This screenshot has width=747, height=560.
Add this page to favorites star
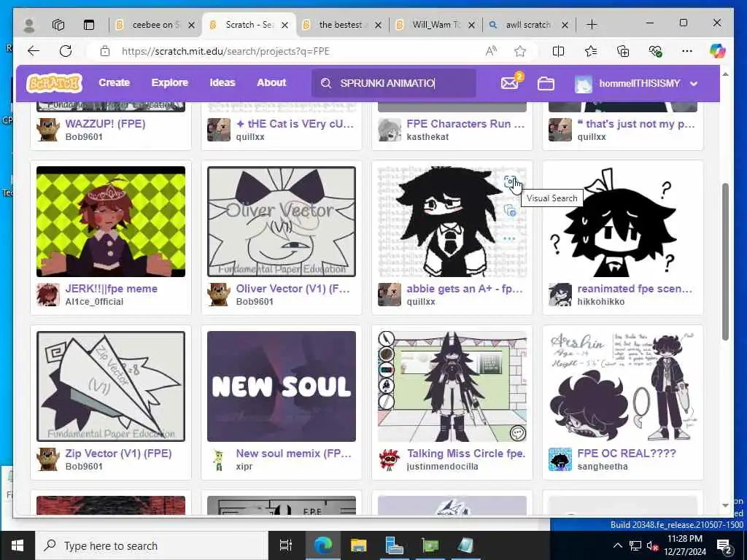click(520, 51)
